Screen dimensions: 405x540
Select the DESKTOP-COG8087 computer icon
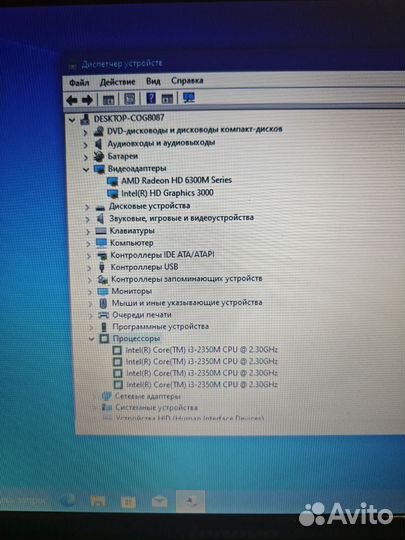pos(85,120)
